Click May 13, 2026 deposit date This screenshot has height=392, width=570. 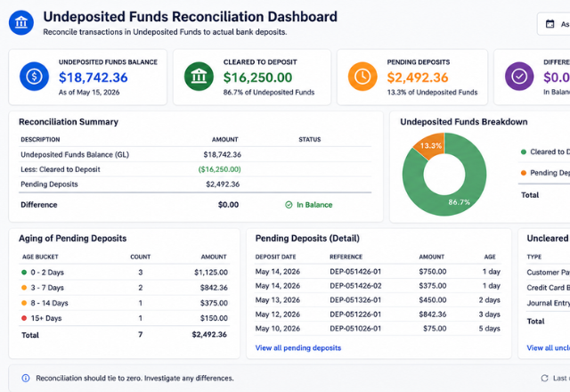coord(278,300)
